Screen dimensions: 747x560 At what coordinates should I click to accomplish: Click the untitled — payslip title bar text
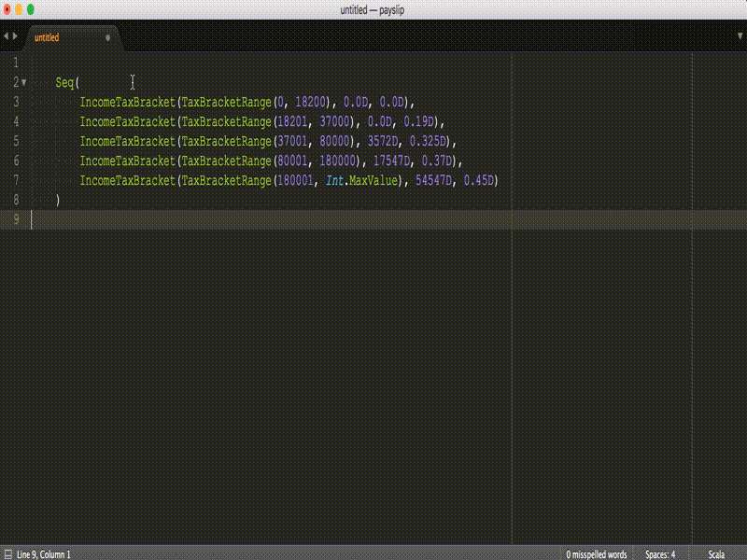[373, 11]
